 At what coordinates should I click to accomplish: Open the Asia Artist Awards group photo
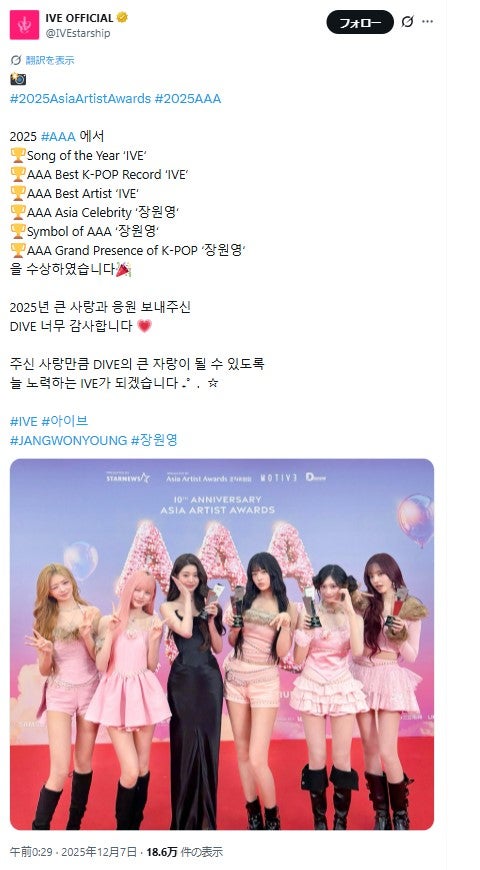point(222,644)
